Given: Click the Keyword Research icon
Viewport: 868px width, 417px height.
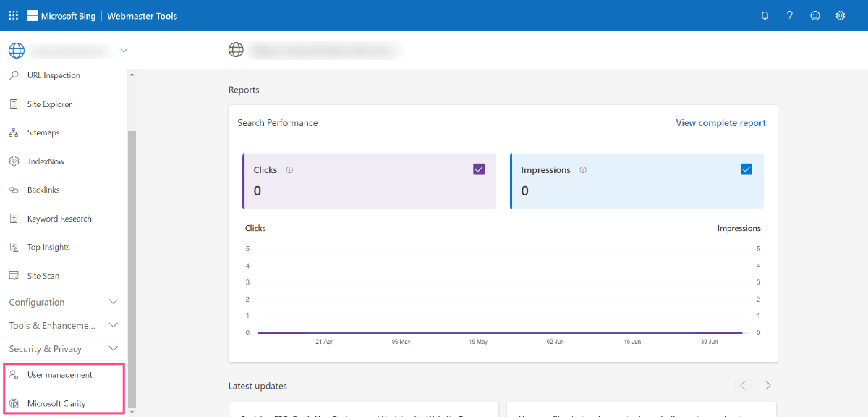Looking at the screenshot, I should (14, 219).
